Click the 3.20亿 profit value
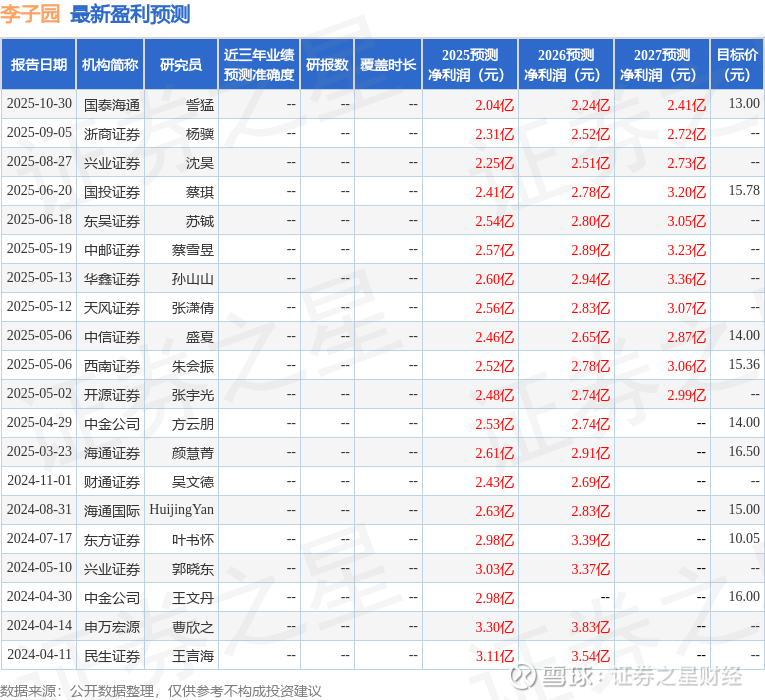Screen dimensions: 765x700 (686, 192)
